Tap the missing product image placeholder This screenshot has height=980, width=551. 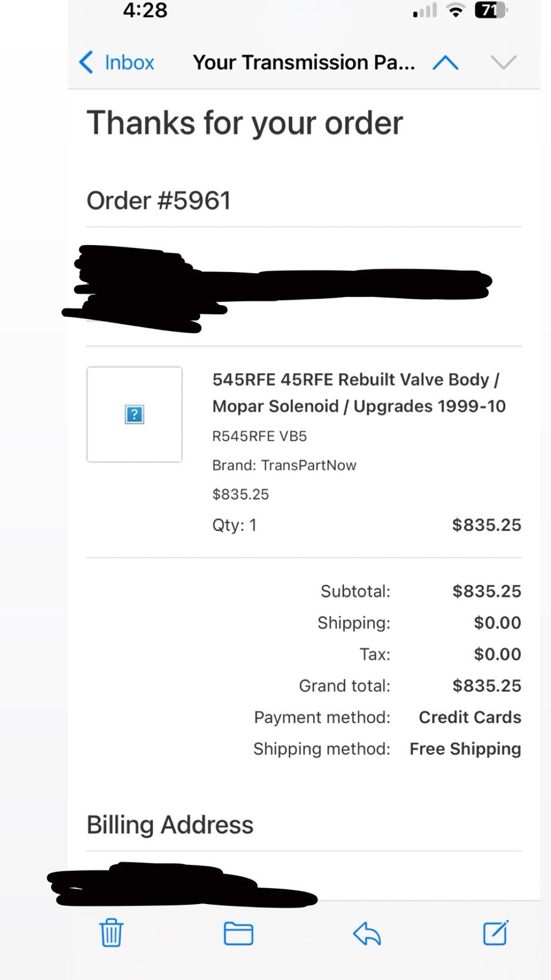(x=134, y=414)
